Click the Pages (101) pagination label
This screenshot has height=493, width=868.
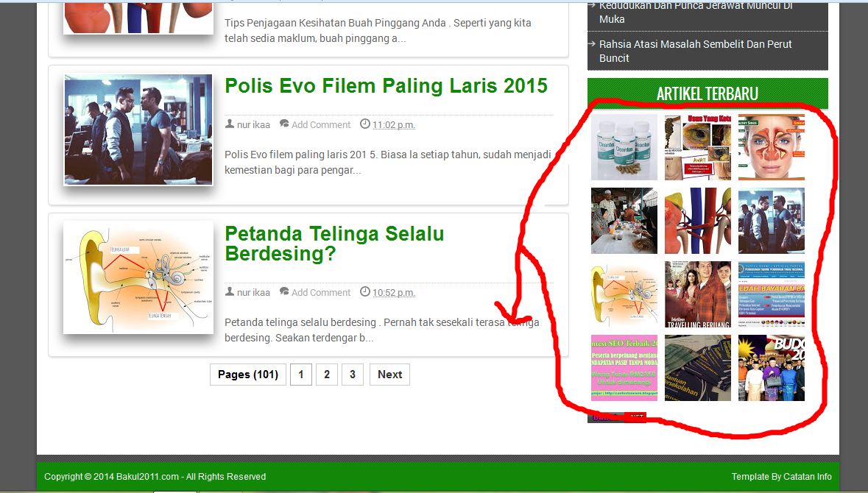(248, 375)
